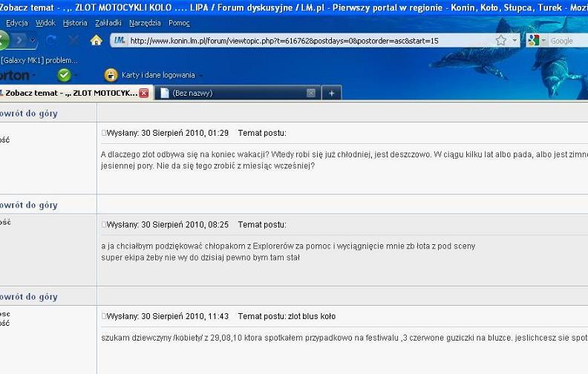
Task: Go forward with the arrow button
Action: coord(19,40)
